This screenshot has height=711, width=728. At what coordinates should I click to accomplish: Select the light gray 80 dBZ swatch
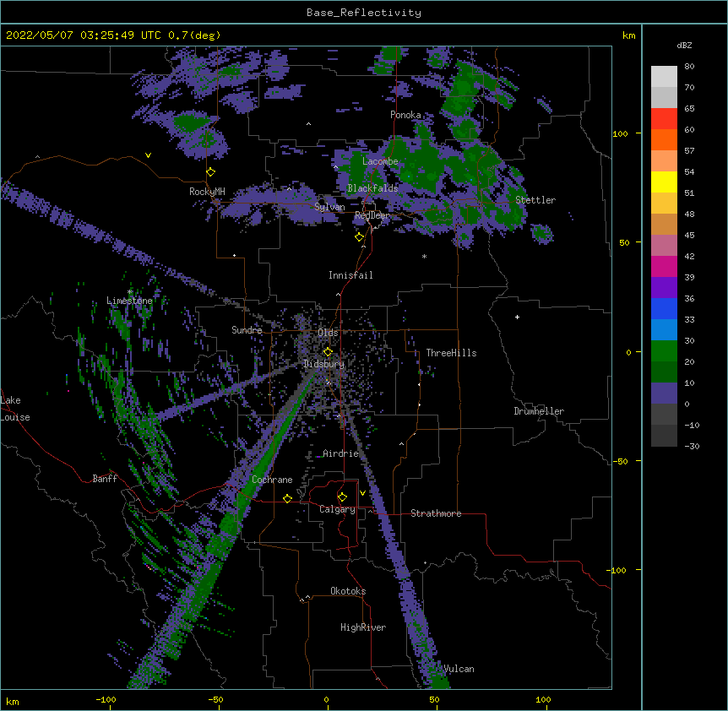pos(664,77)
